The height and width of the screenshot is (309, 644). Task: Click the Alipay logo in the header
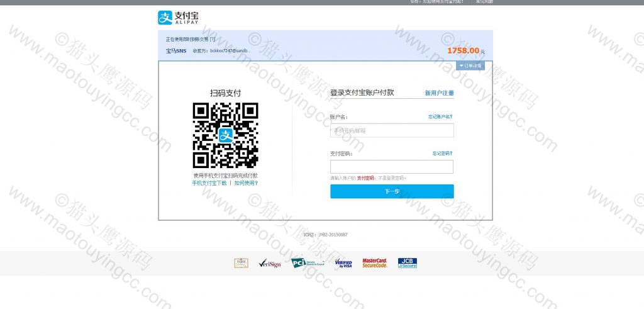pyautogui.click(x=178, y=18)
